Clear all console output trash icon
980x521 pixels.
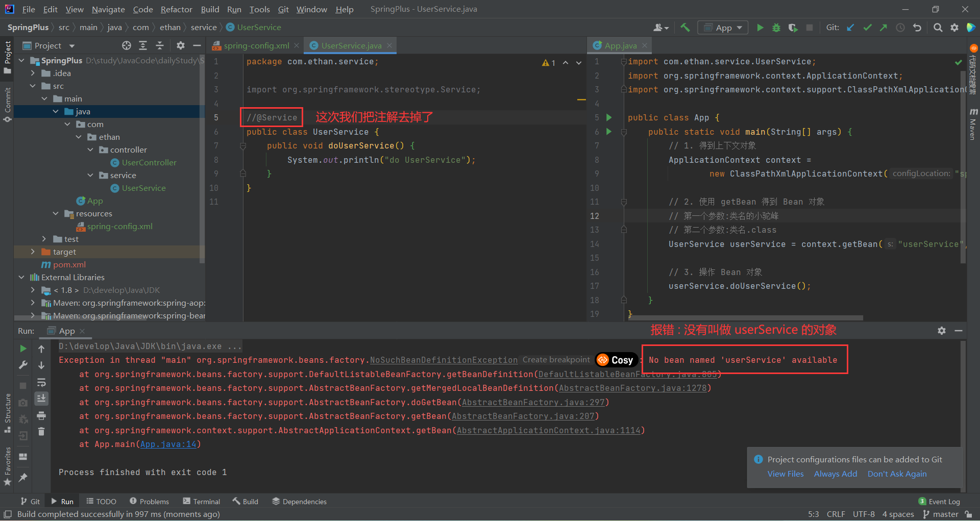(x=41, y=432)
